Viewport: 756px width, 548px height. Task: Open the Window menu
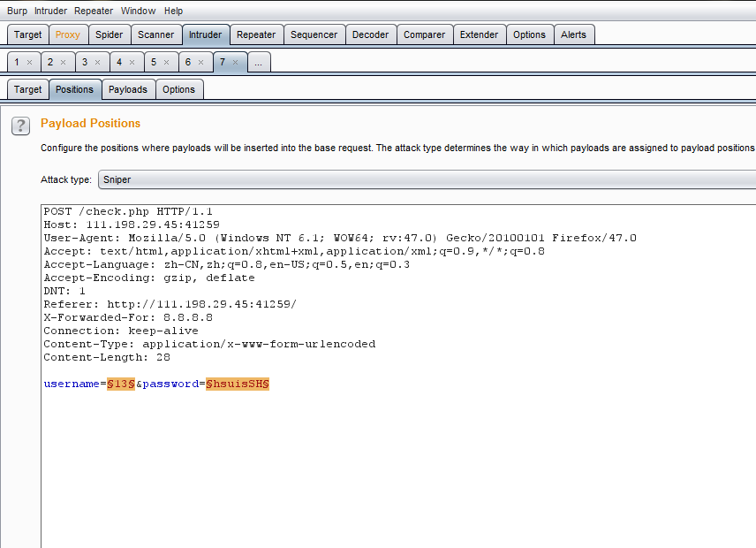coord(138,11)
